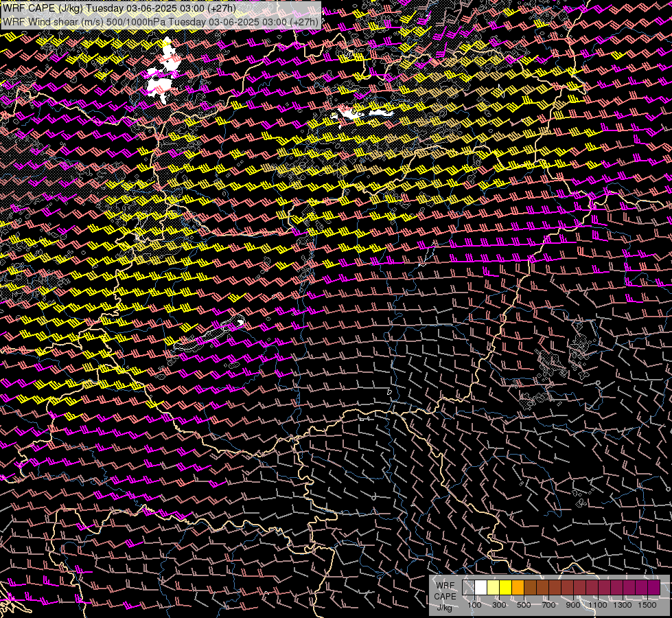Click the legend value 500
The image size is (672, 618).
coord(524,605)
